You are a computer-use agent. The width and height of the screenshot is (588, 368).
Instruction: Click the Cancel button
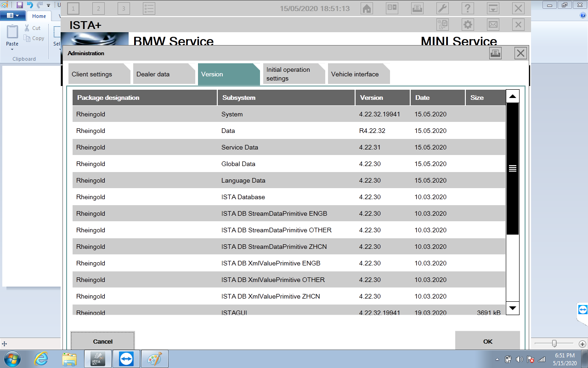(x=103, y=341)
